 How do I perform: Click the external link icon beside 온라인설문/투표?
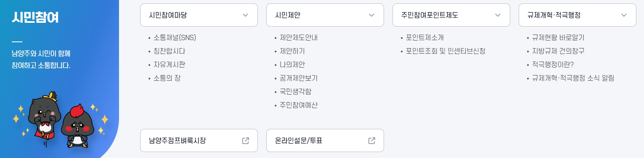(372, 141)
